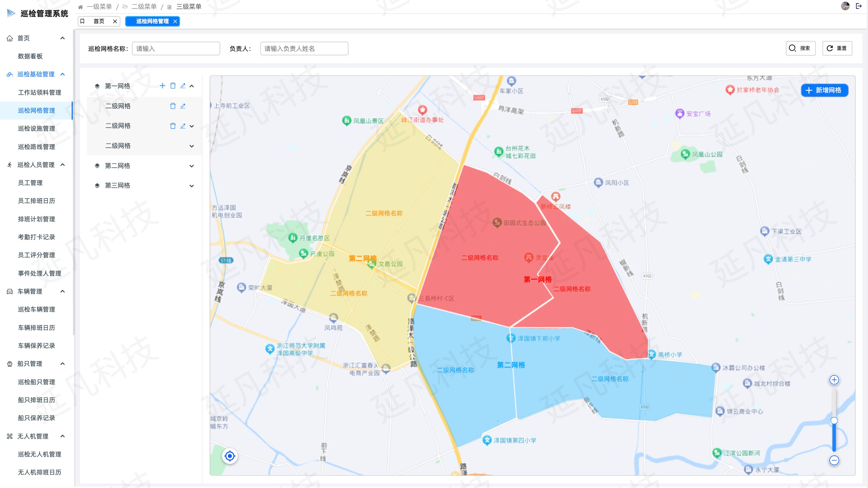Add a sub-grid under 第一网格 with plus icon

[x=162, y=86]
